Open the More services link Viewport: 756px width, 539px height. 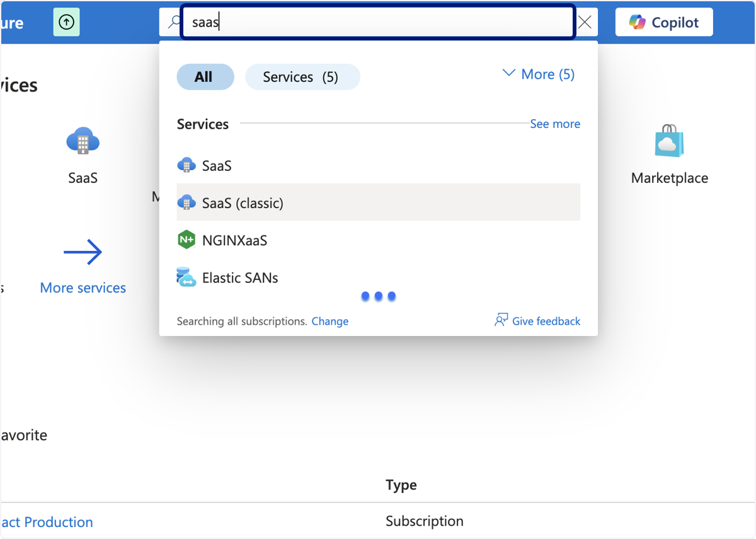click(x=83, y=287)
